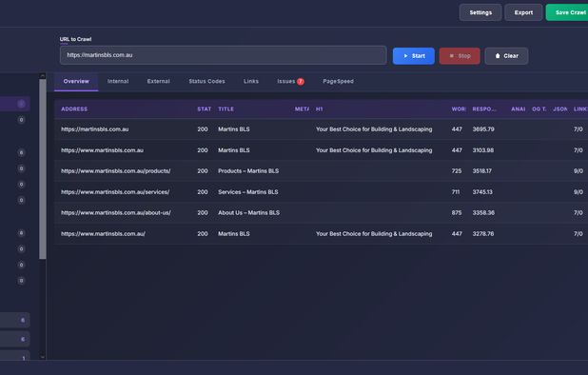Image resolution: width=588 pixels, height=375 pixels.
Task: Click word count 725
Action: pos(457,171)
